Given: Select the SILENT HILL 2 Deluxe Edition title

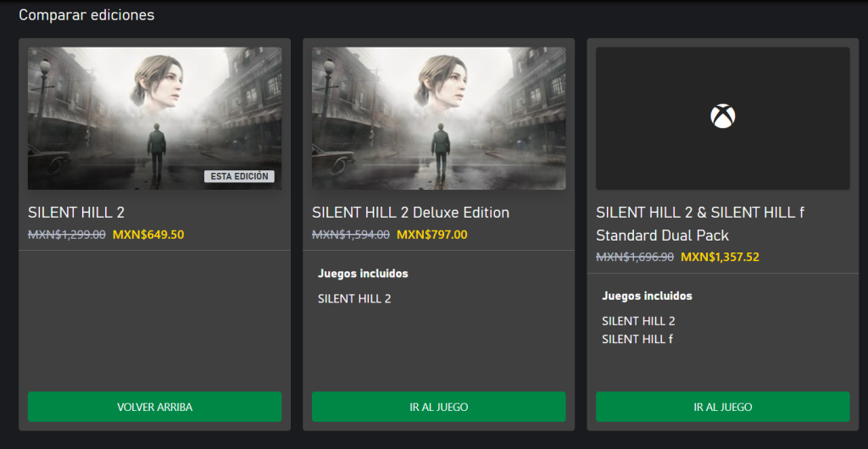Looking at the screenshot, I should (410, 213).
